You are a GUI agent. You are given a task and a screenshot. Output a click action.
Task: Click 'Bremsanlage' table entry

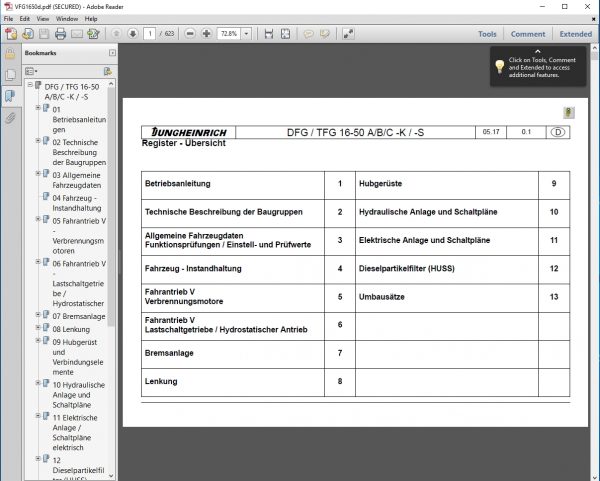[169, 353]
